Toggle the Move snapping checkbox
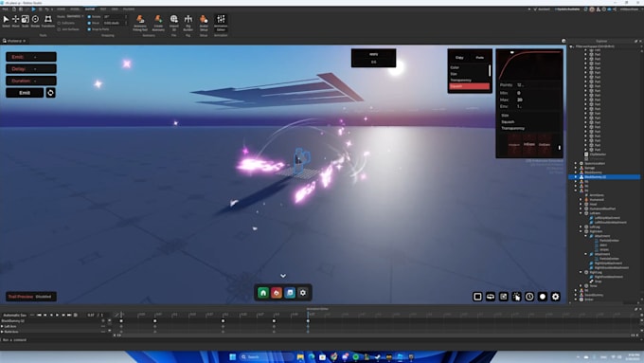Viewport: 644px width, 363px height. pos(89,23)
